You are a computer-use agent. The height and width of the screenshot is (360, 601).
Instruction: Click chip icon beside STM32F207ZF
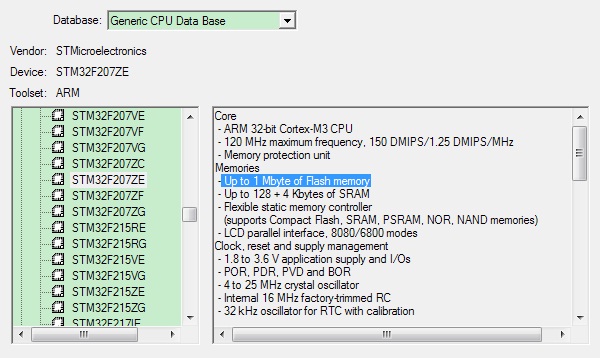click(58, 196)
